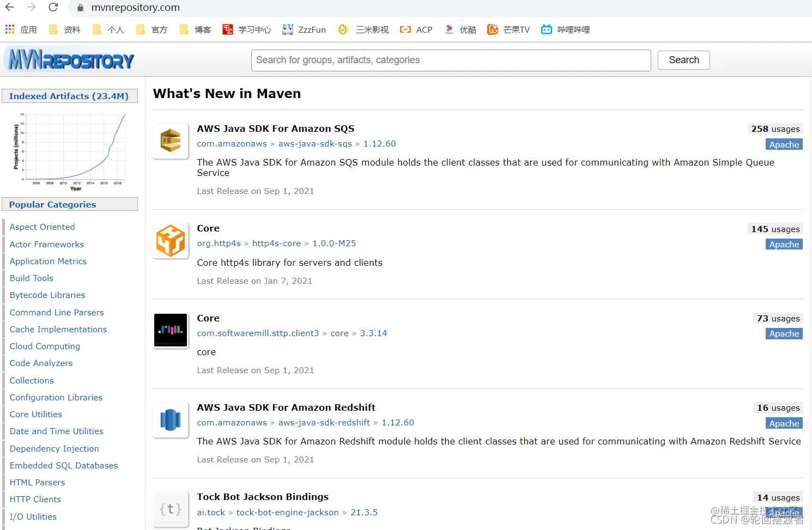Click the http4s Core artifact icon
The image size is (812, 530).
171,240
